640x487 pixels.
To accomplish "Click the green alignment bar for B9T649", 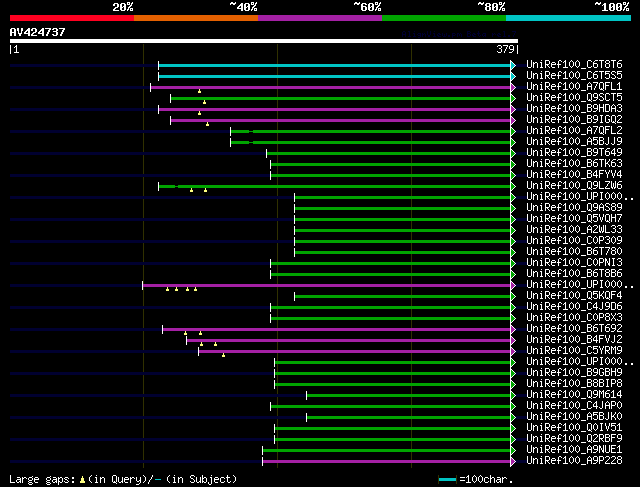I will 389,153.
